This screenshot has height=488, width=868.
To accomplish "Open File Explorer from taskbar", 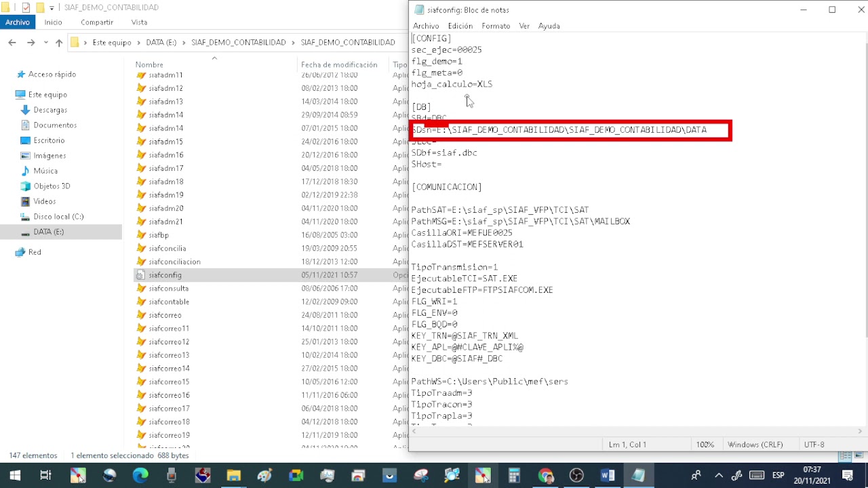I will coord(234,476).
